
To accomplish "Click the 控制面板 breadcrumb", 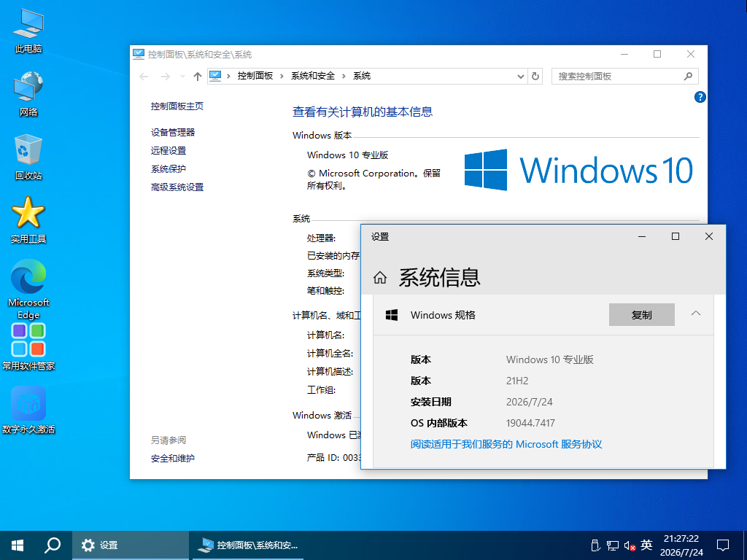I will (x=255, y=76).
